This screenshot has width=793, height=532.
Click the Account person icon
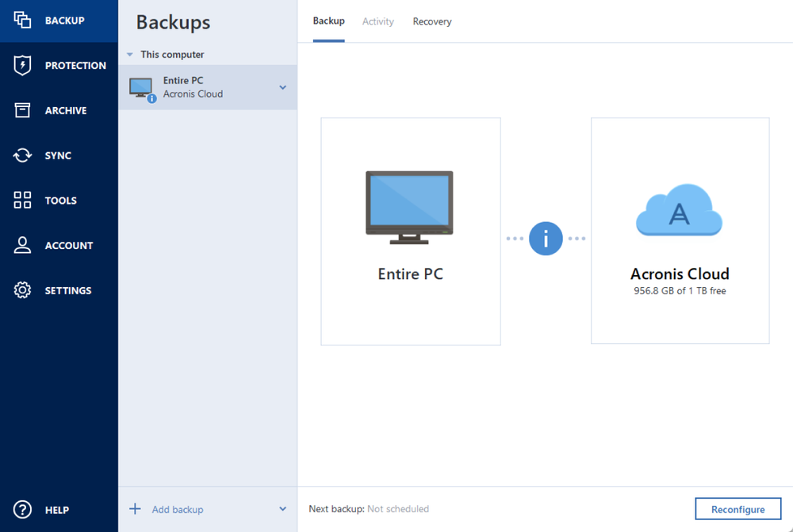[x=22, y=245]
